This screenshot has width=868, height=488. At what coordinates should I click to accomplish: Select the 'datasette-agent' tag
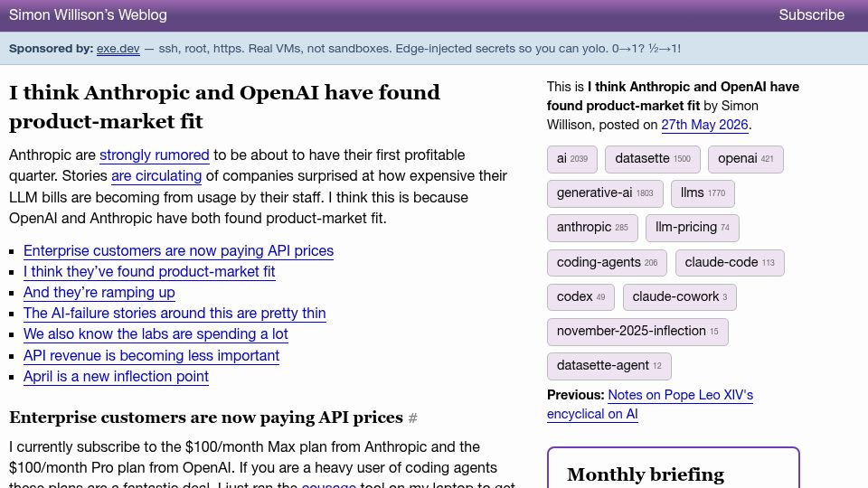tap(609, 366)
